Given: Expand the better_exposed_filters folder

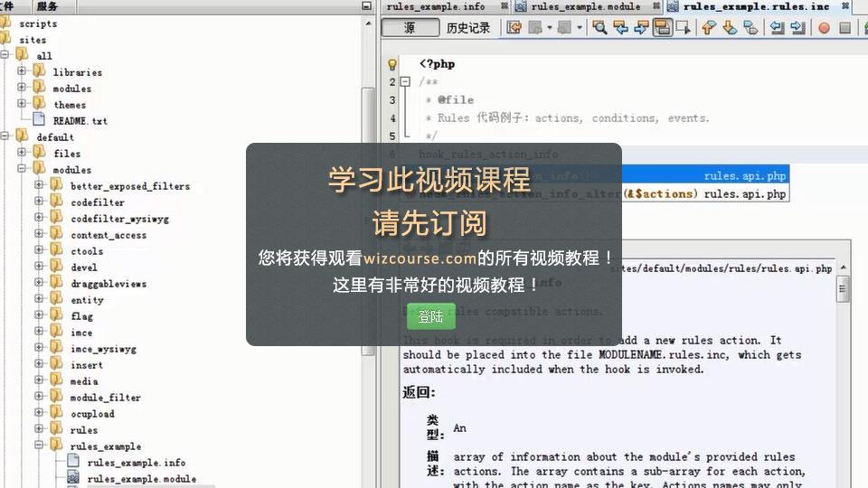Looking at the screenshot, I should (x=39, y=184).
